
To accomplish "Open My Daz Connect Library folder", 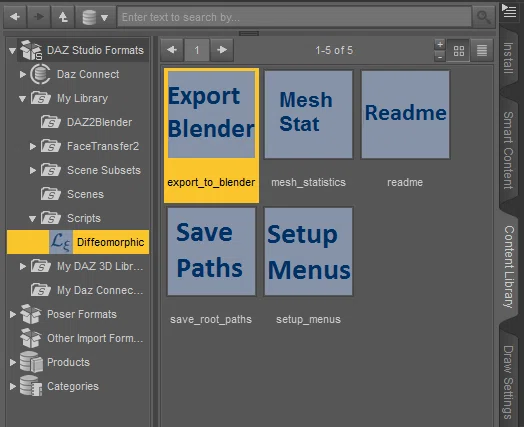I will (87, 290).
